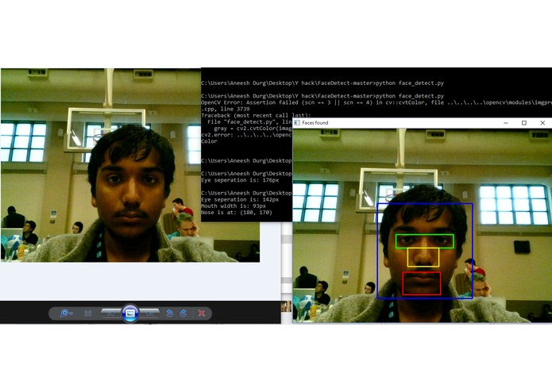552x392 pixels.
Task: Close the Faces found window
Action: pos(542,123)
